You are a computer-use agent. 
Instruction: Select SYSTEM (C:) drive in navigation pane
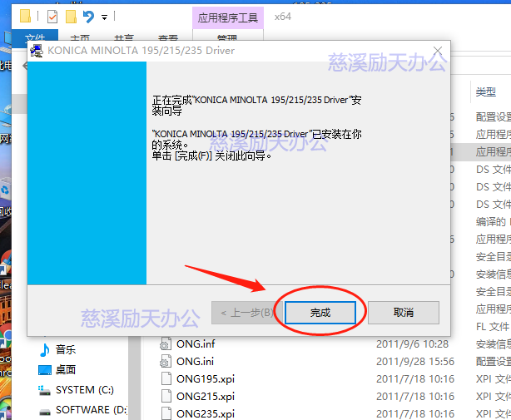(x=85, y=389)
